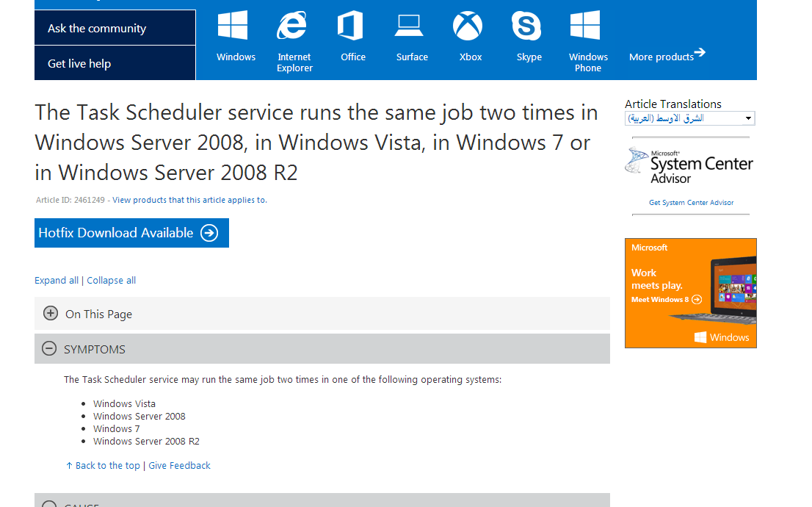The width and height of the screenshot is (812, 507).
Task: Click the Work meets play ad text
Action: (x=656, y=279)
